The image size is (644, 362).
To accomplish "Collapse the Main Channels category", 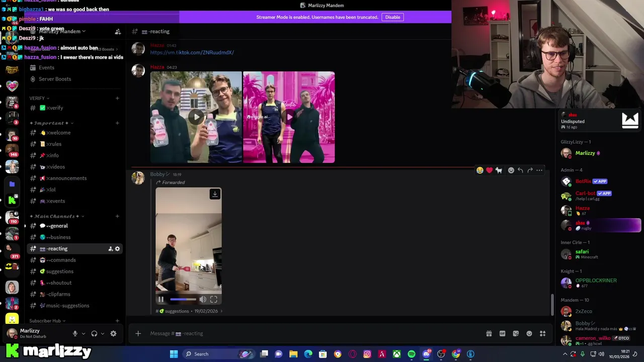I will coord(57,216).
